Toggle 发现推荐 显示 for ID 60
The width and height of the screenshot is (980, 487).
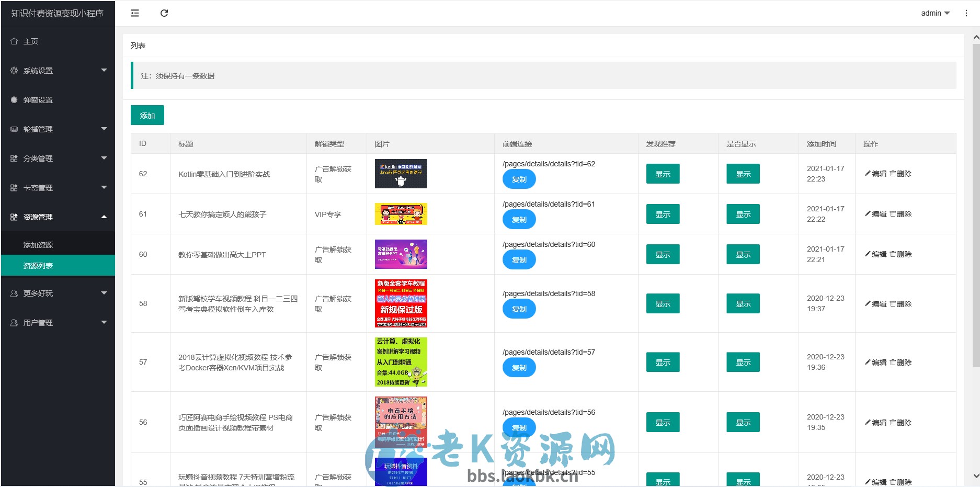point(662,254)
